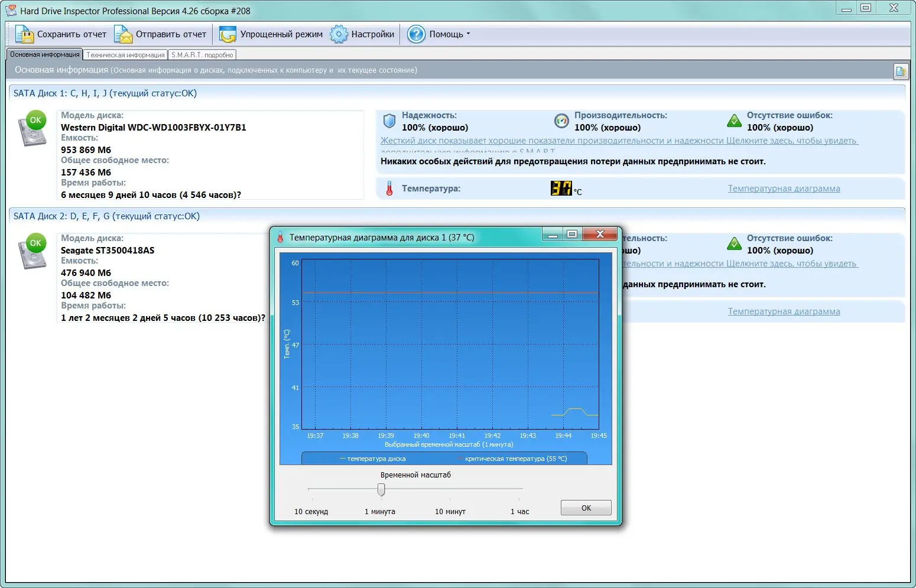Screen dimensions: 916x588
Task: Click the thermometer icon beside Температура
Action: pyautogui.click(x=389, y=189)
